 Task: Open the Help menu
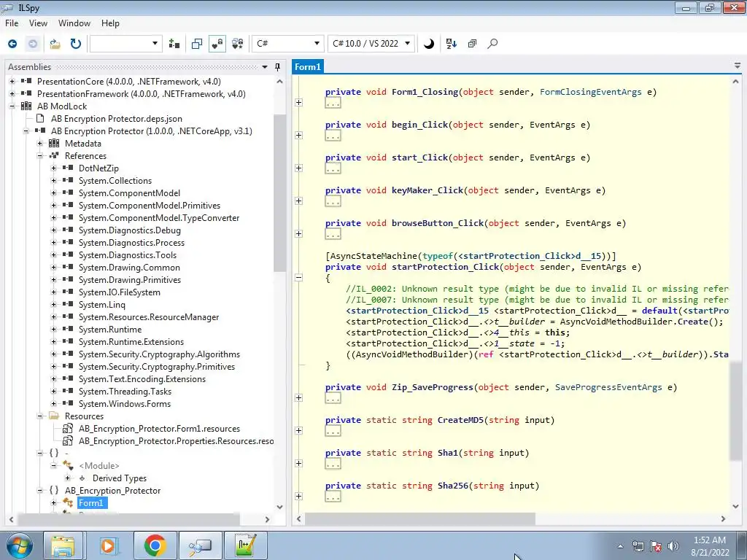tap(110, 23)
